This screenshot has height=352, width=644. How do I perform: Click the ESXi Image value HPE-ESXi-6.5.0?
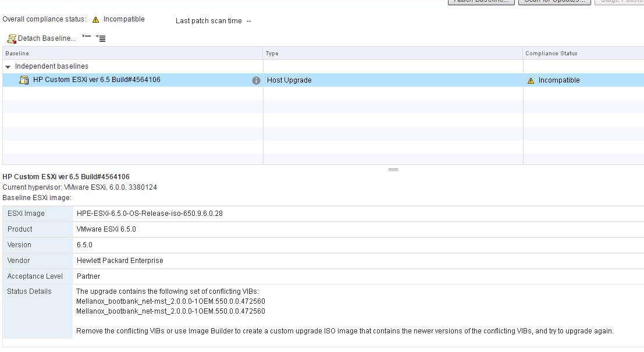click(150, 214)
